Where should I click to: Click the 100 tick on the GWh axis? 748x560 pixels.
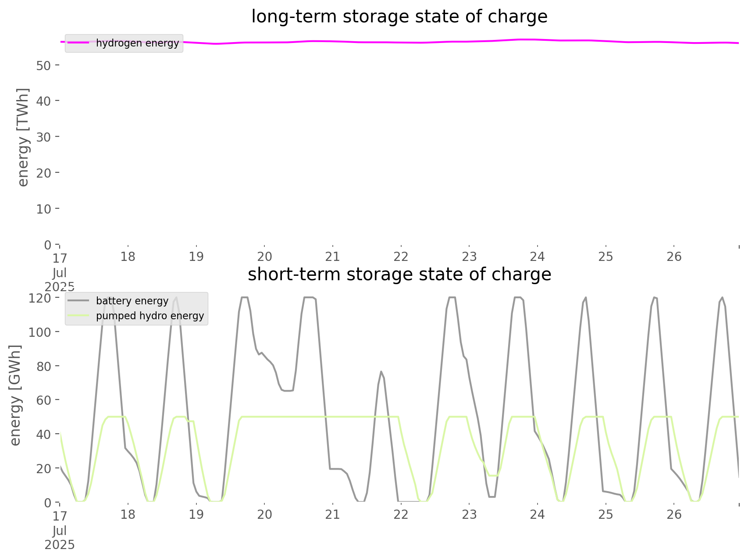tap(40, 332)
